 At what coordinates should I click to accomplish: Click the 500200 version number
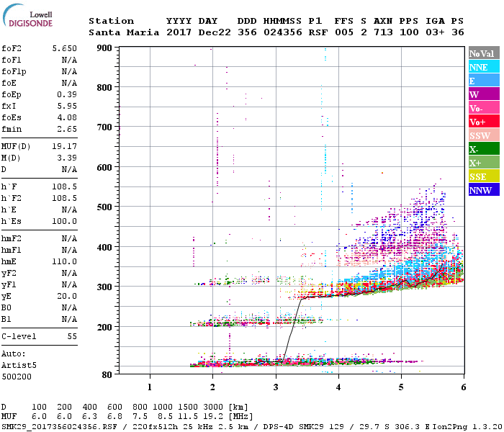[x=17, y=377]
